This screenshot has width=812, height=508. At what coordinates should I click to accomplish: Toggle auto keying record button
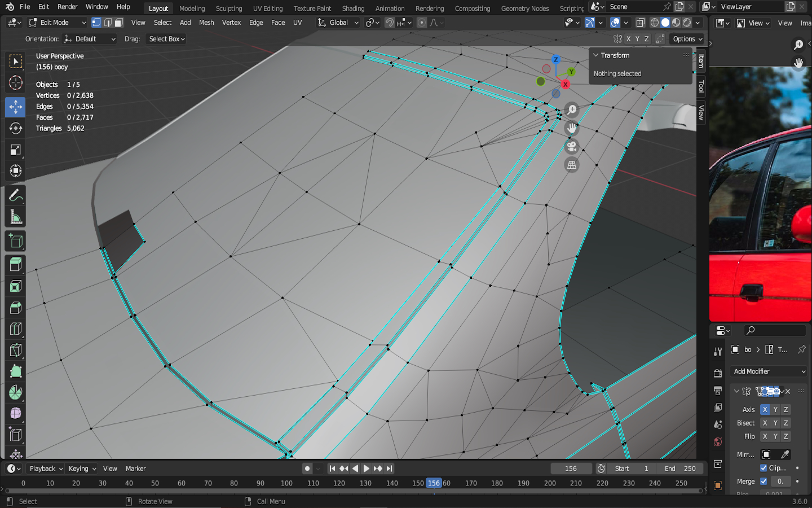(307, 468)
